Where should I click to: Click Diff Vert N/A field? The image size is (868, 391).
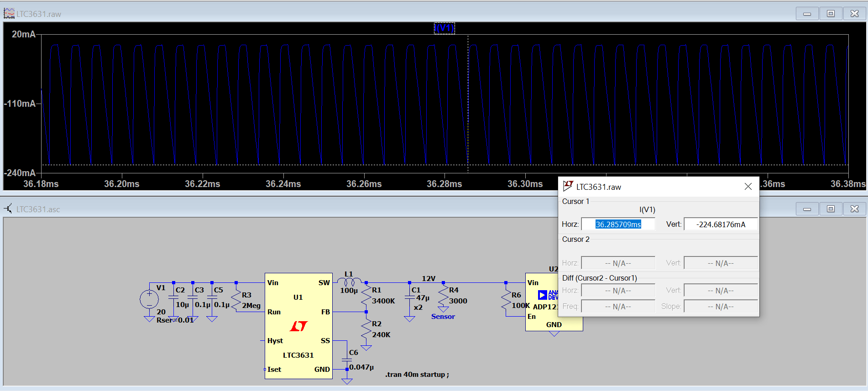click(x=721, y=290)
